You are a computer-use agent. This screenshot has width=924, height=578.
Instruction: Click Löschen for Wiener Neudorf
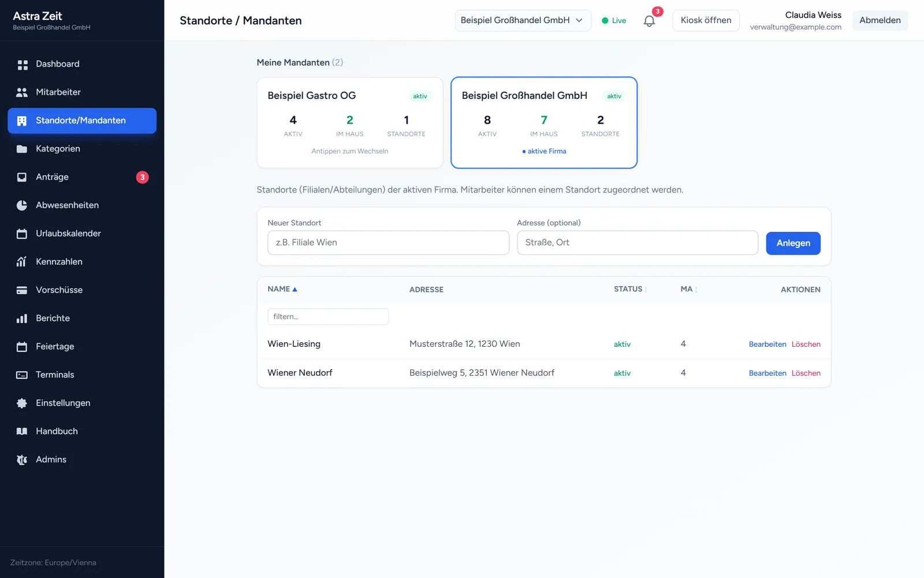pyautogui.click(x=806, y=373)
